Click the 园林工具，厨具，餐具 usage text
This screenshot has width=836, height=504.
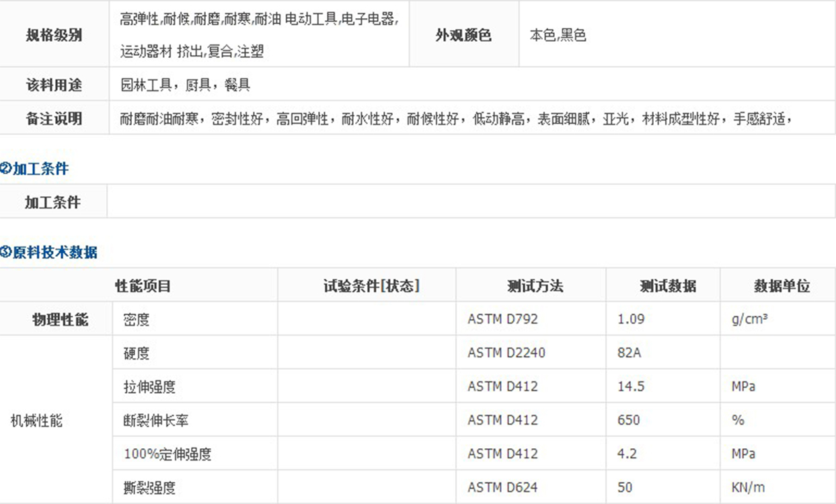(185, 85)
